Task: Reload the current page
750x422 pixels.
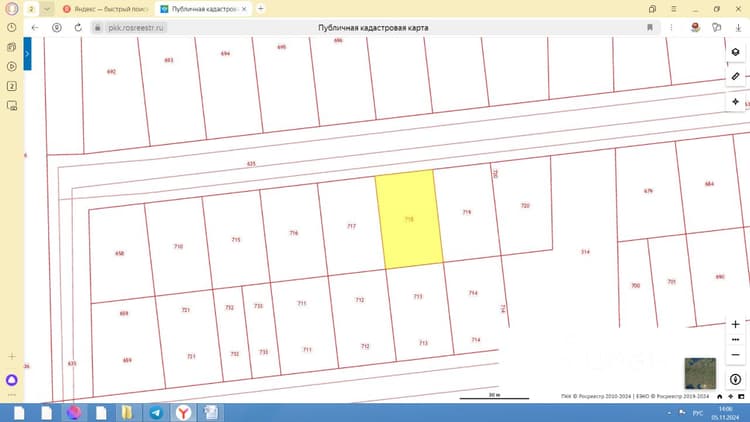Action: coord(78,28)
